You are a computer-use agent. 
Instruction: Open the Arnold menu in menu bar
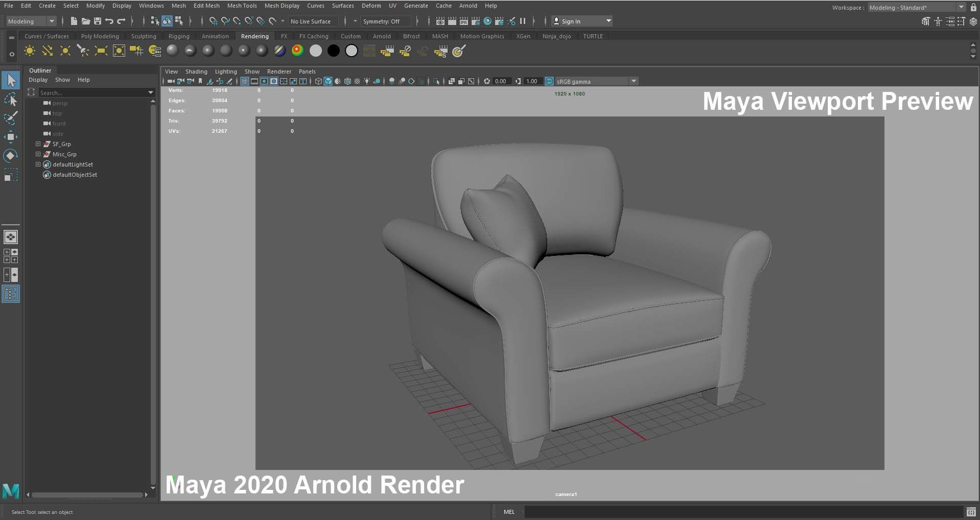(468, 6)
